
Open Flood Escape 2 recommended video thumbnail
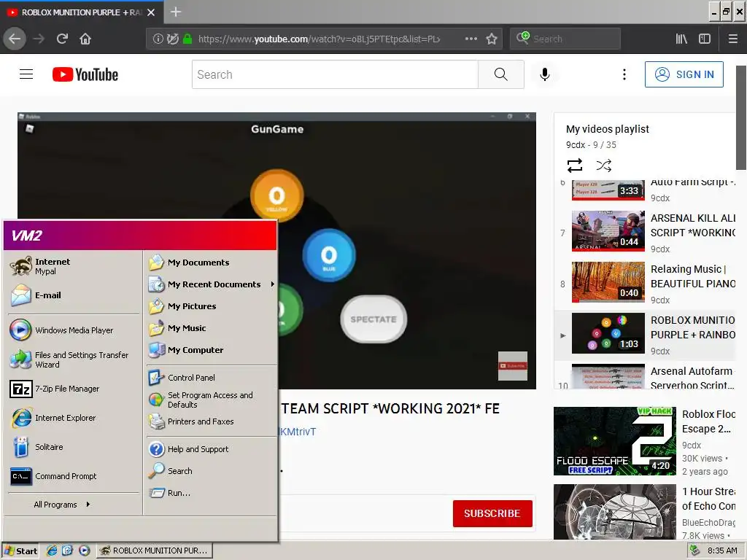614,441
